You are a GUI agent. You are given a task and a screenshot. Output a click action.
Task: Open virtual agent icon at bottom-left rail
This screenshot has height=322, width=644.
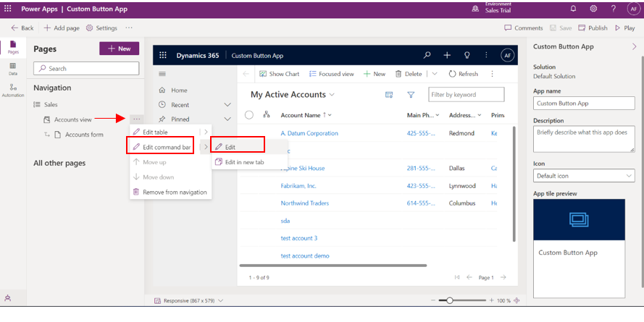(x=7, y=298)
